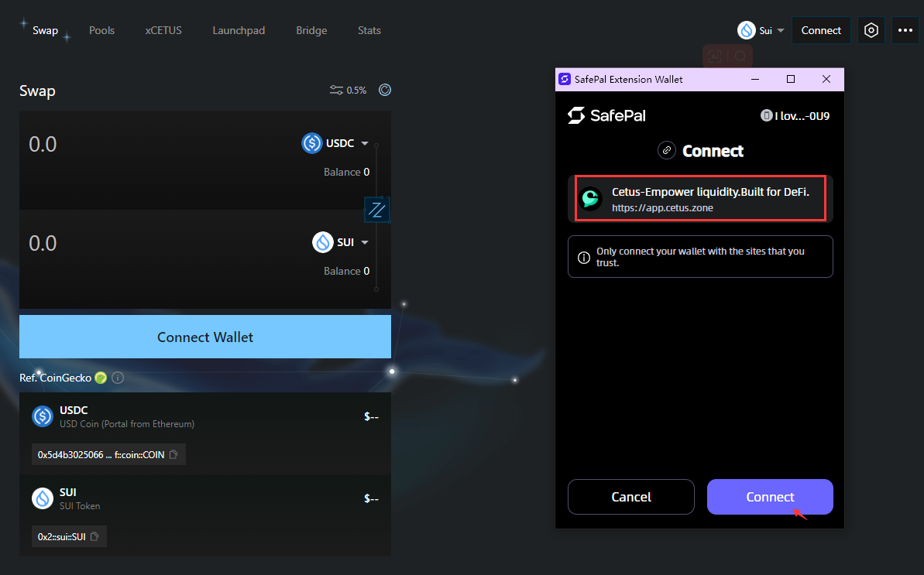This screenshot has height=575, width=924.
Task: Click the refresh icon beside slippage
Action: [x=385, y=91]
